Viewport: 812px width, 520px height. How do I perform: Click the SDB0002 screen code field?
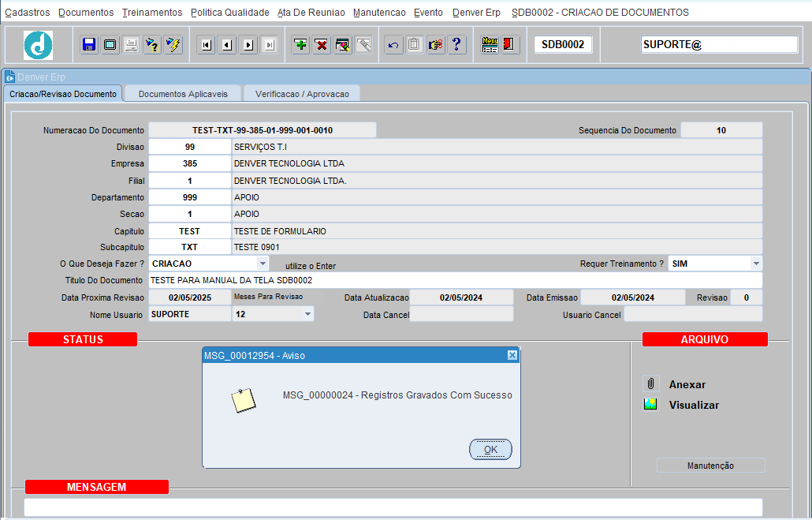[563, 45]
